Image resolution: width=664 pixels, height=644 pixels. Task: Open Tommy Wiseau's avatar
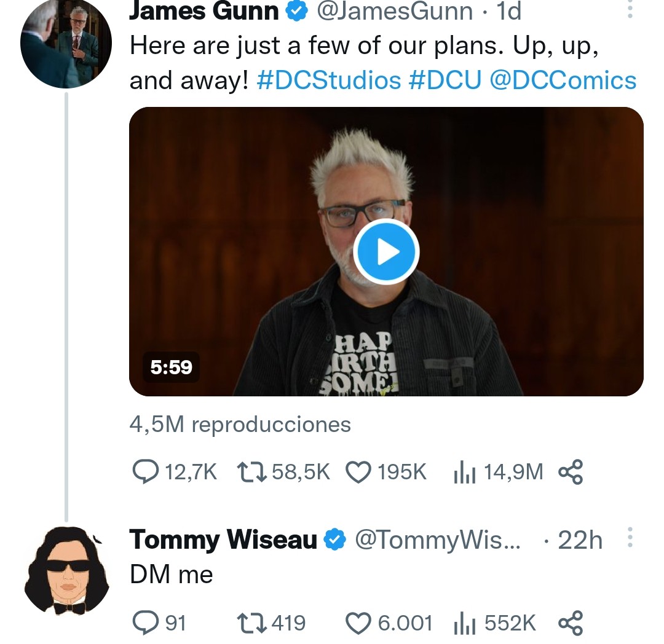(66, 571)
